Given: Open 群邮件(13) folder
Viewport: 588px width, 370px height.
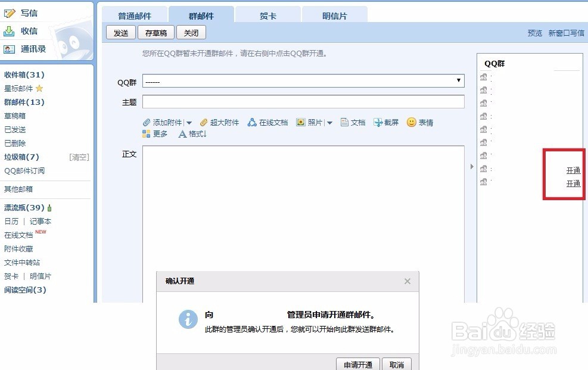Looking at the screenshot, I should point(24,102).
